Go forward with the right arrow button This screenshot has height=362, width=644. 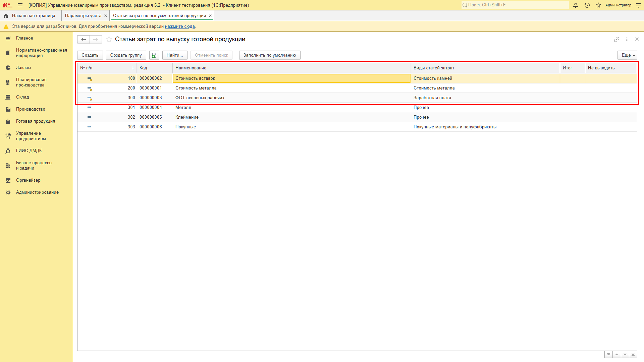click(x=96, y=39)
